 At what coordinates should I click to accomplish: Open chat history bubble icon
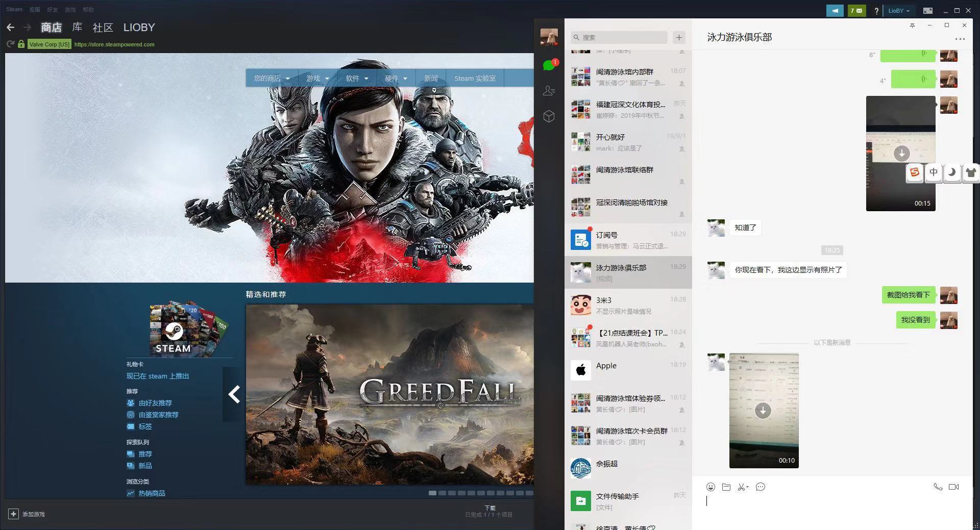tap(760, 487)
